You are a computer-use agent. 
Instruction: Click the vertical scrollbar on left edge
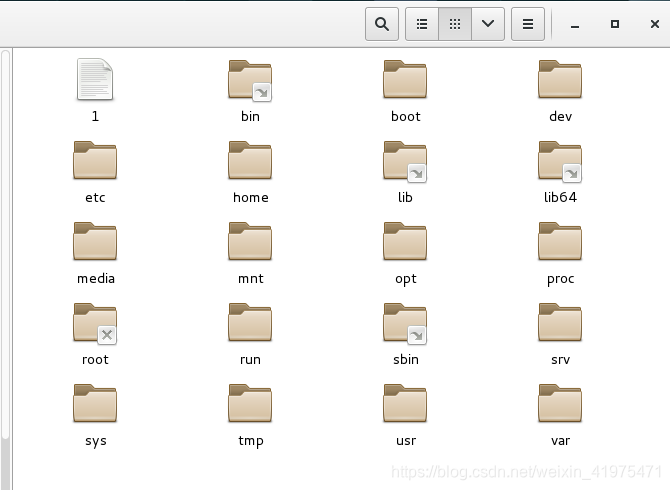pos(5,245)
